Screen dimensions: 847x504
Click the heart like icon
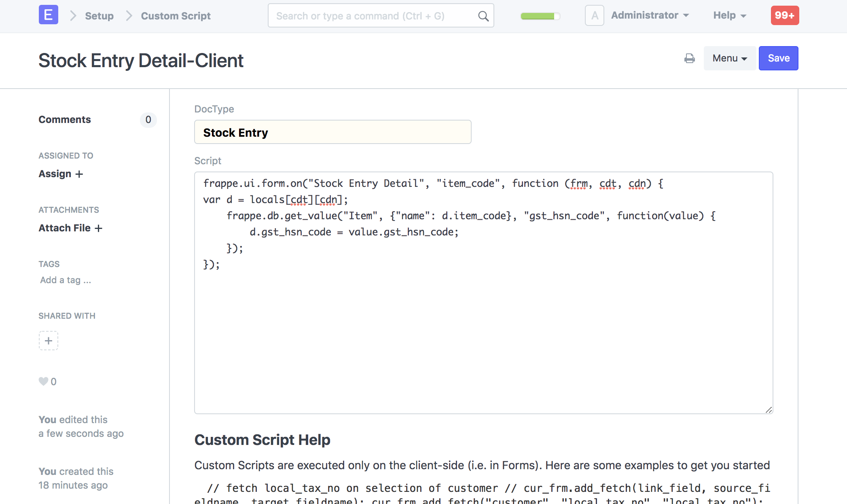tap(43, 381)
